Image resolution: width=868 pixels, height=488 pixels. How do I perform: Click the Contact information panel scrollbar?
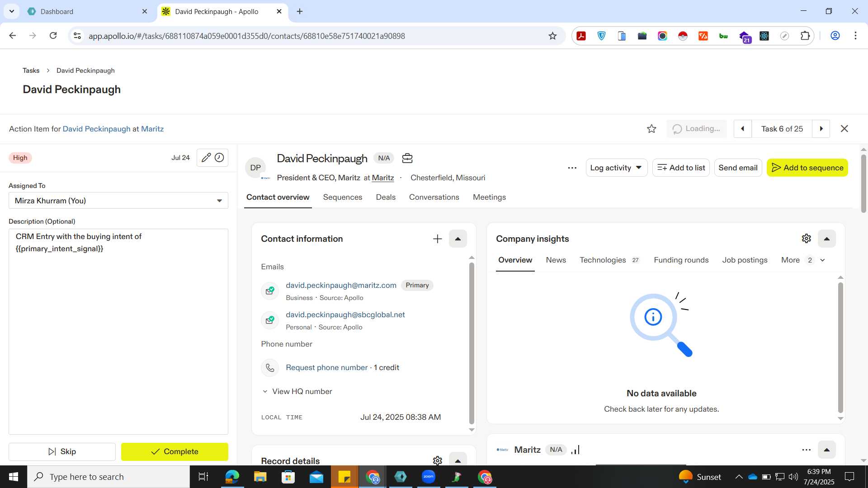click(x=472, y=343)
